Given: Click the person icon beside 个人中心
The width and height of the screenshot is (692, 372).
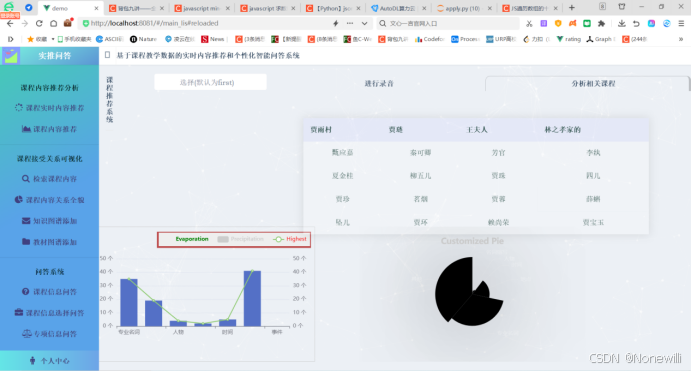Looking at the screenshot, I should (33, 361).
